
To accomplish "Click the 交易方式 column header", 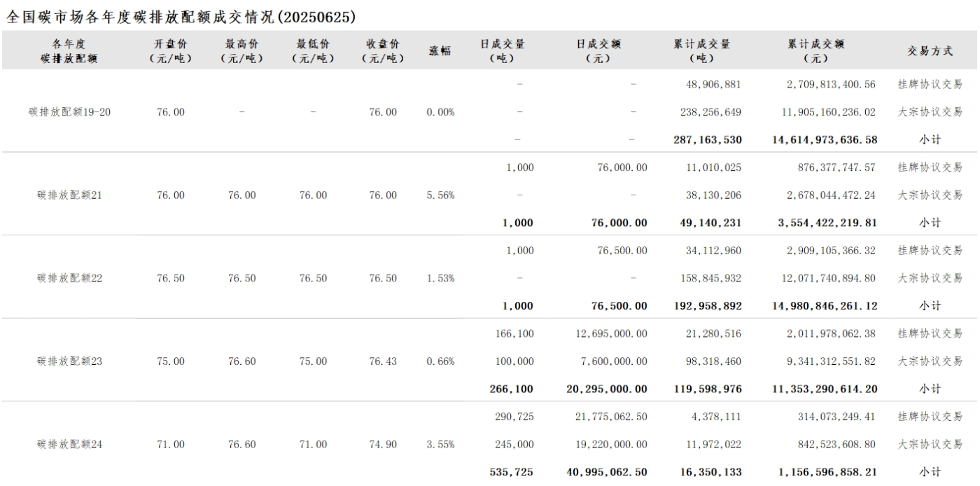I will (x=930, y=51).
